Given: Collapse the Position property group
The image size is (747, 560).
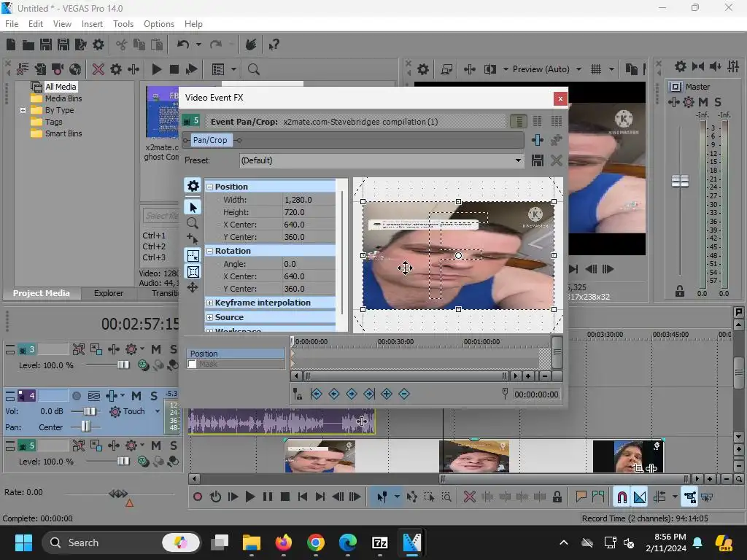Looking at the screenshot, I should coord(209,187).
